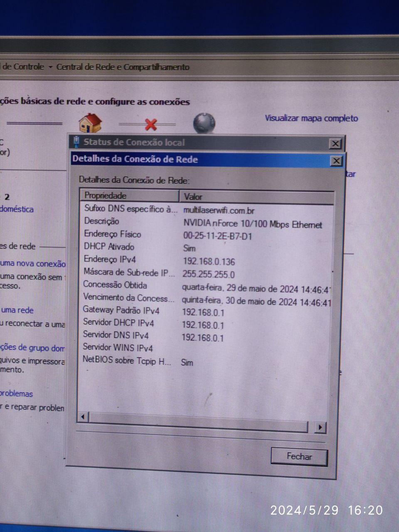Screen dimensions: 399x532
Task: Click the value 255.255.255.0
Action: coord(208,274)
